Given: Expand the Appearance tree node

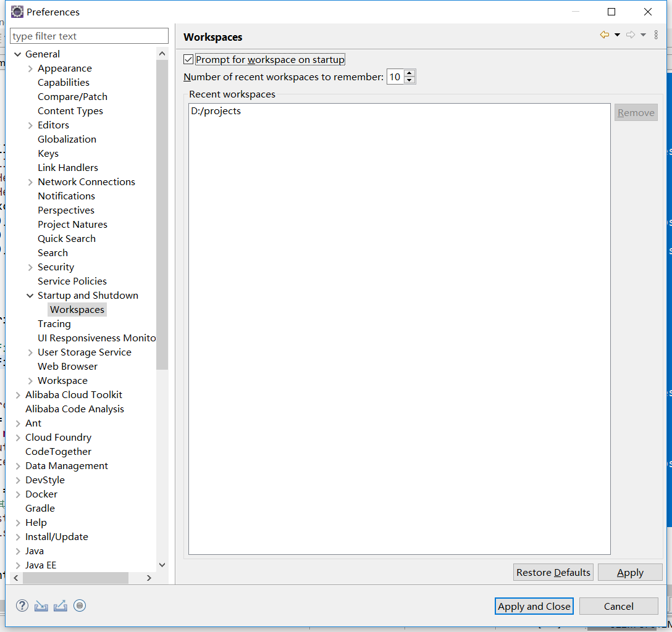Looking at the screenshot, I should (x=30, y=68).
